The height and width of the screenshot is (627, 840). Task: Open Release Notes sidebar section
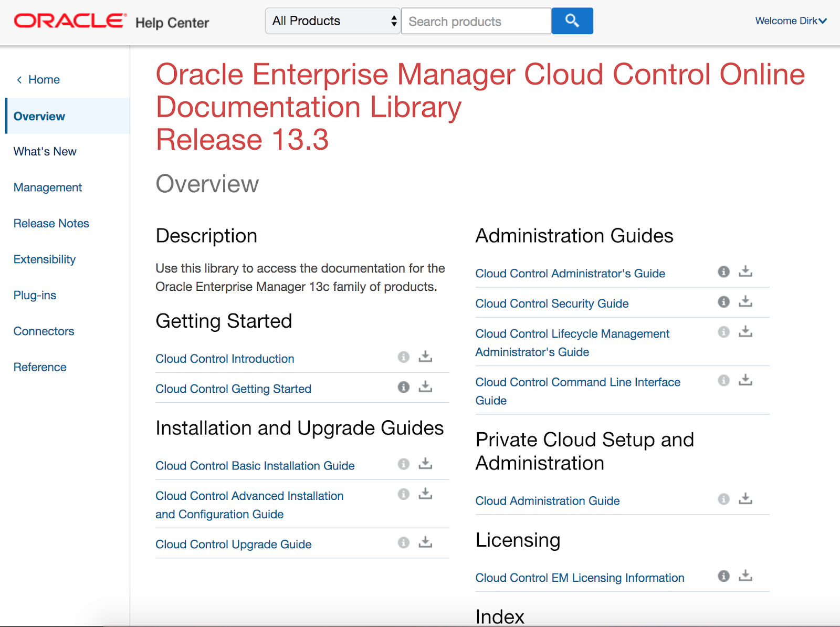pos(51,224)
